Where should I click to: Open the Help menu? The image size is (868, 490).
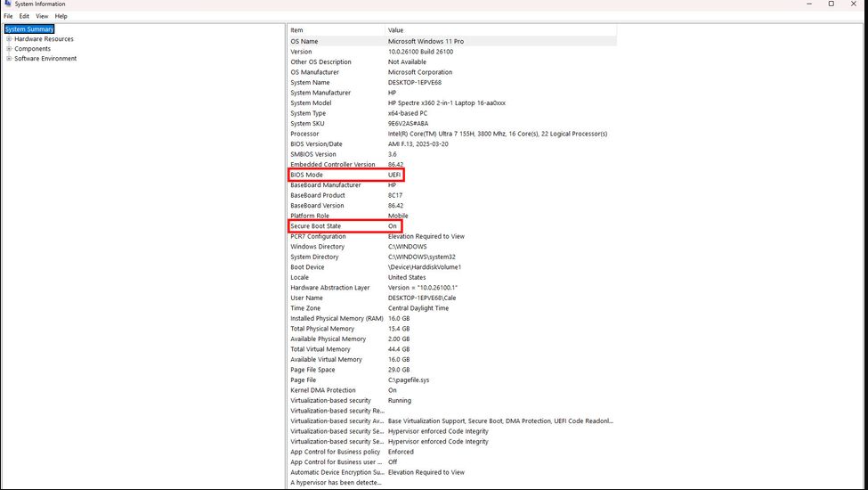[x=61, y=16]
